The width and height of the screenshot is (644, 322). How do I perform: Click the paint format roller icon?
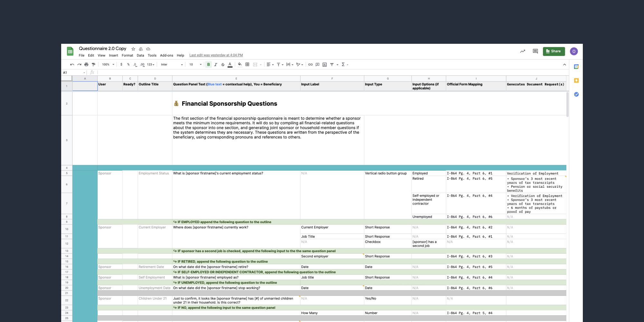tap(93, 64)
